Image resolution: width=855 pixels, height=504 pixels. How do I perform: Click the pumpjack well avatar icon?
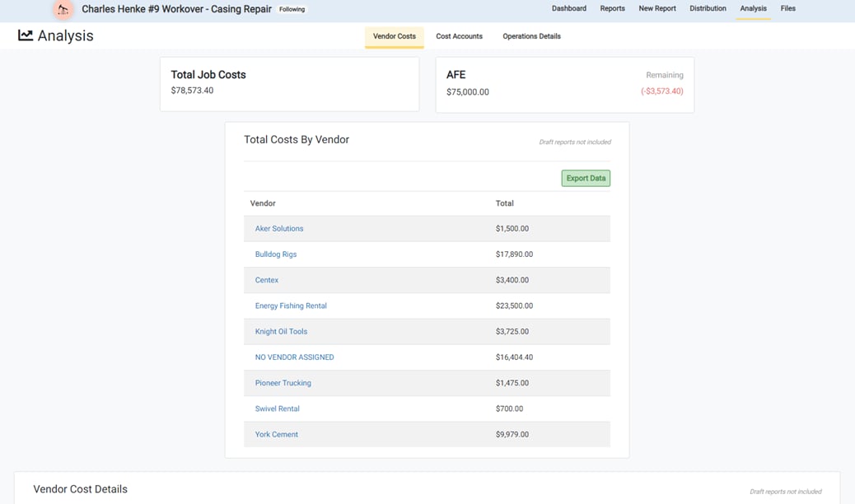pos(63,9)
